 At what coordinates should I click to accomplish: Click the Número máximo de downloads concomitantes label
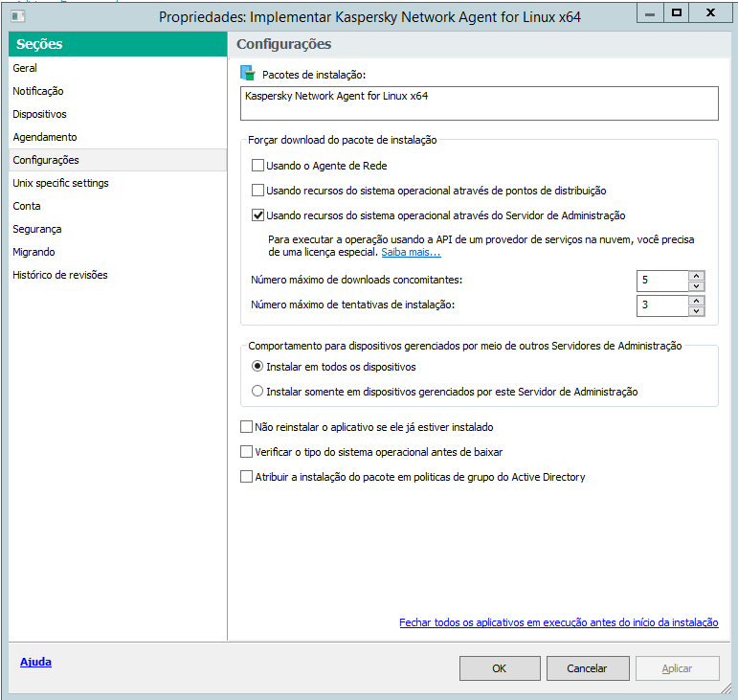tap(356, 280)
